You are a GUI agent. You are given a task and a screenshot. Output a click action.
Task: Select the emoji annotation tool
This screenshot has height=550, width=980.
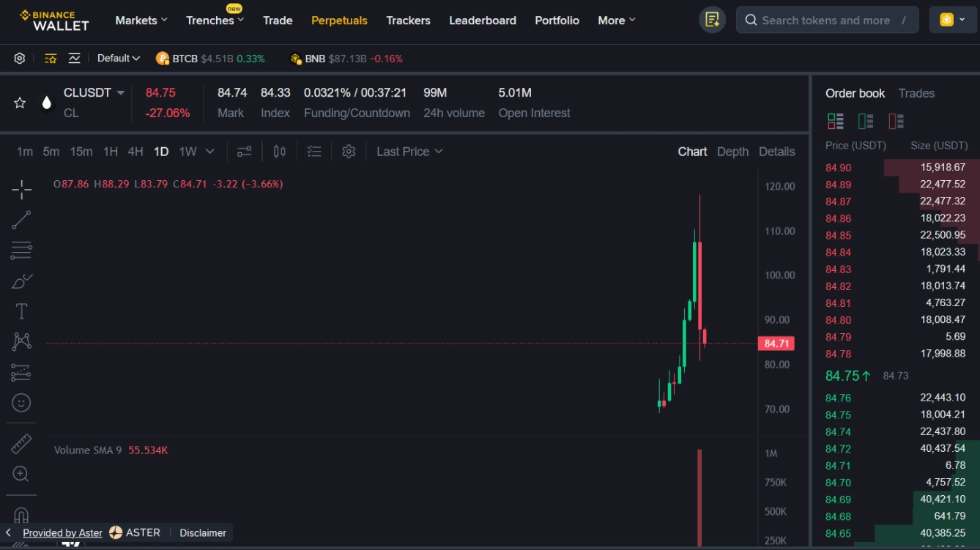tap(21, 403)
